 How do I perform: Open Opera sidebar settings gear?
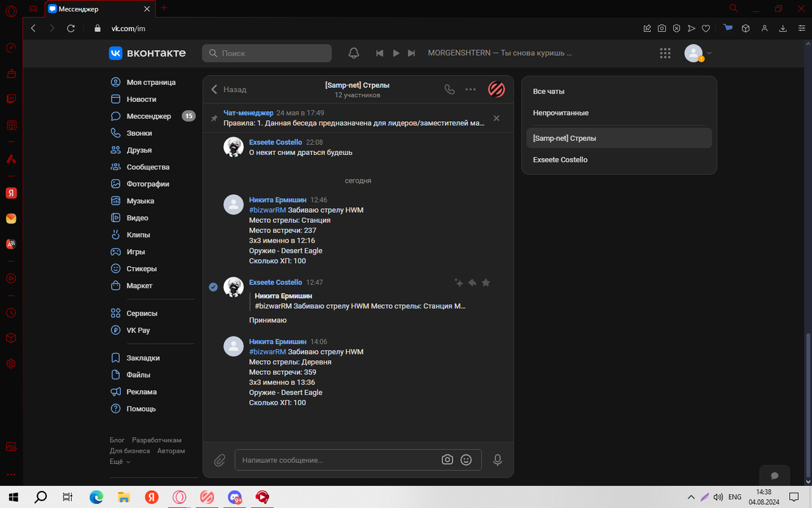click(11, 364)
